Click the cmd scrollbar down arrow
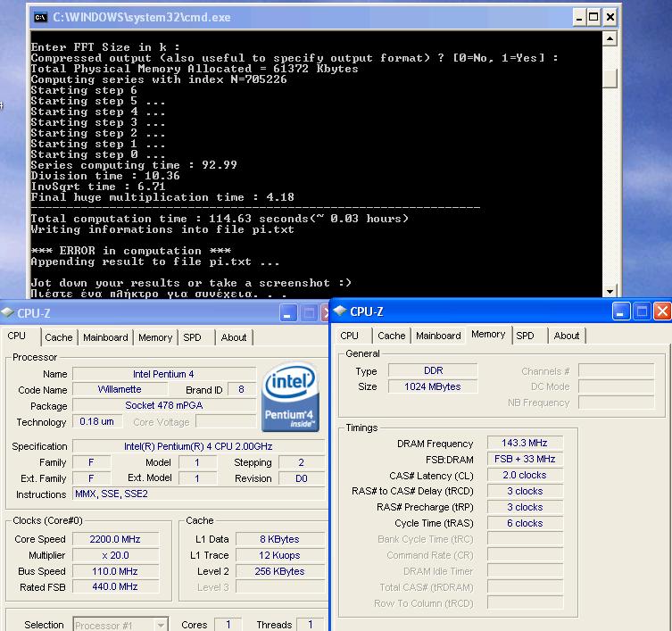Viewport: 672px width, 631px height. tap(610, 292)
